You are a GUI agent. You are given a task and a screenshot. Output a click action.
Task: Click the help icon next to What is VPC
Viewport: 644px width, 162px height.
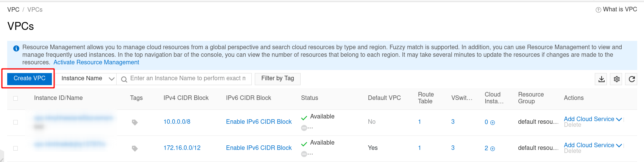[x=598, y=10]
